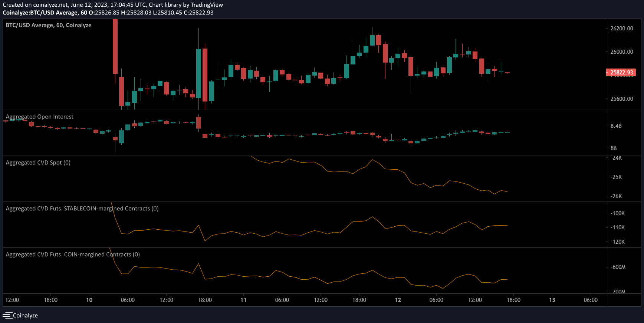Viewport: 644px width, 323px height.
Task: Select the Aggregated CVD Spot (0) label
Action: point(38,163)
